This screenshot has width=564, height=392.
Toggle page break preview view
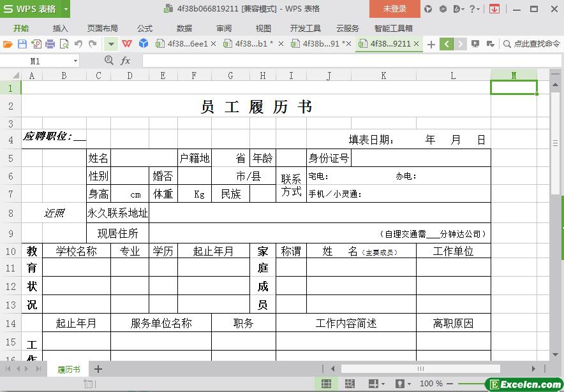(350, 384)
